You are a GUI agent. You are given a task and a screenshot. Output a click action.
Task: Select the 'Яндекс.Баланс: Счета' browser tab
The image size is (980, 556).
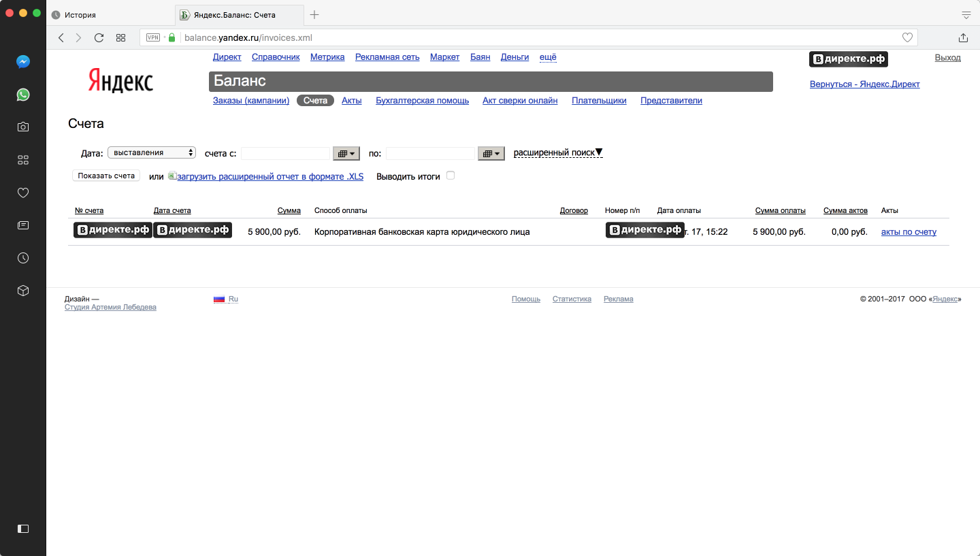(238, 14)
